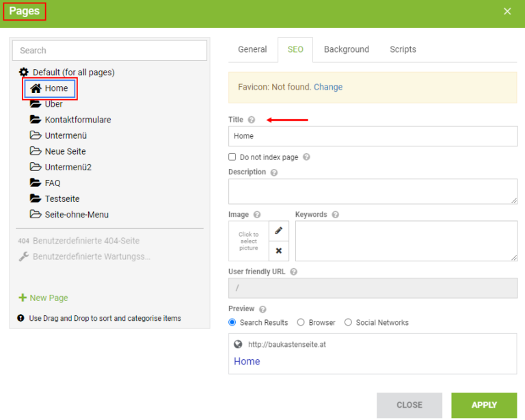Add a page via New Page
This screenshot has height=420, width=525.
tap(44, 298)
